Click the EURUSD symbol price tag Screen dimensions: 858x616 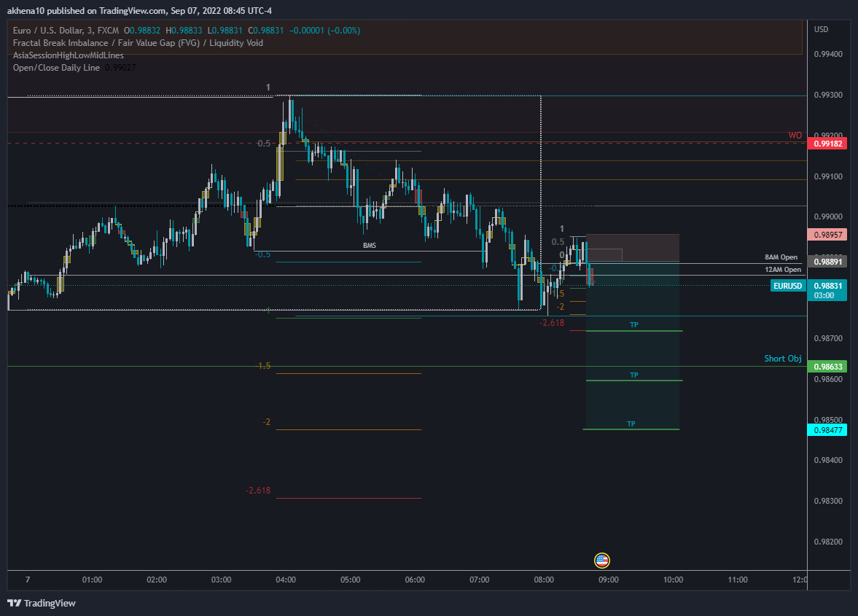tap(787, 286)
